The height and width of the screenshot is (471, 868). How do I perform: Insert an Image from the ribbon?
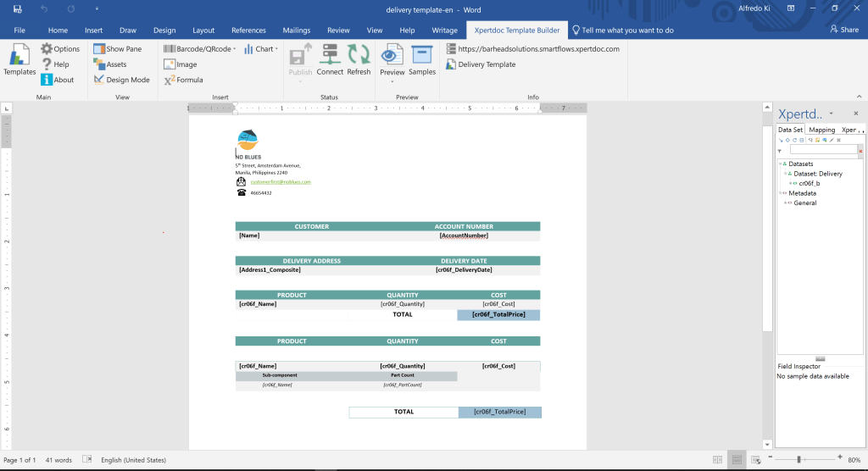coord(181,64)
